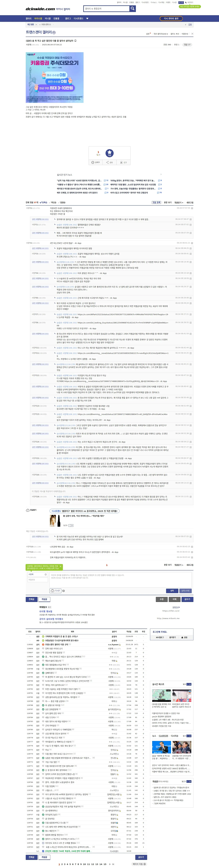219x868 pixels.
Task: Clear the nickname field with x icon
Action: point(46,574)
